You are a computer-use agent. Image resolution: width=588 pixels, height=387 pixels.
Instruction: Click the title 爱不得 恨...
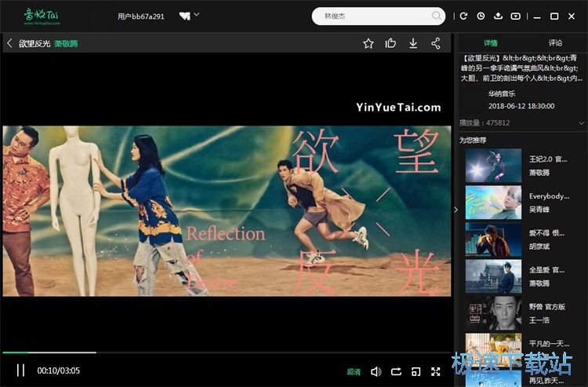tap(546, 232)
